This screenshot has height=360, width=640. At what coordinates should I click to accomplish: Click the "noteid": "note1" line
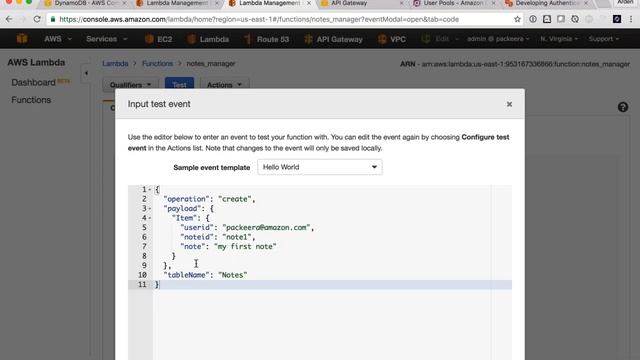218,237
